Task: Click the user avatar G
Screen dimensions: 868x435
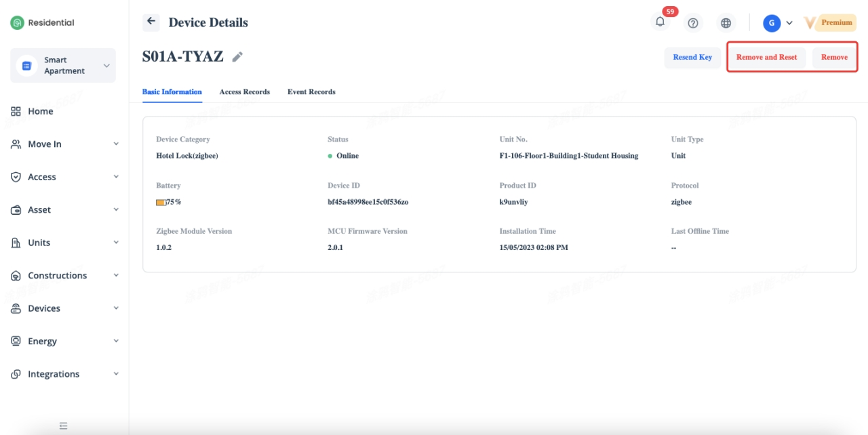Action: pos(771,23)
